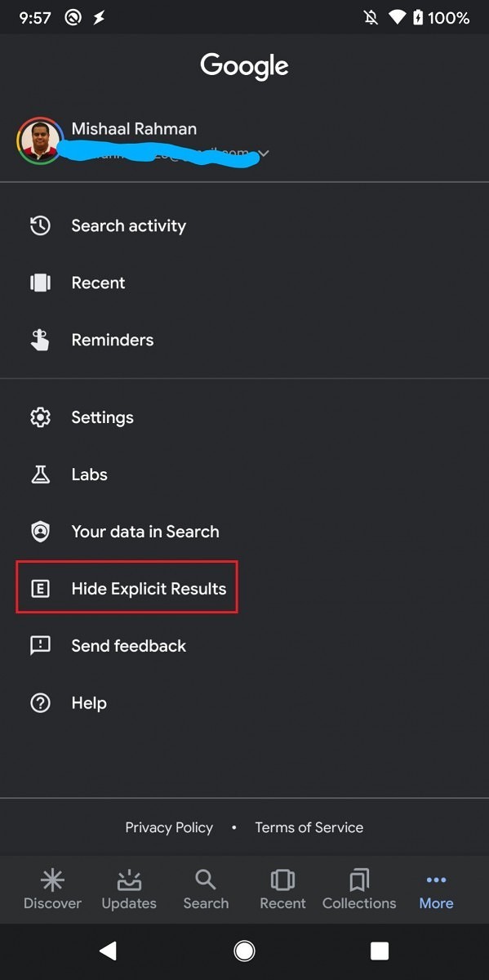
Task: Open Reminders finger-with-string icon
Action: click(x=40, y=341)
